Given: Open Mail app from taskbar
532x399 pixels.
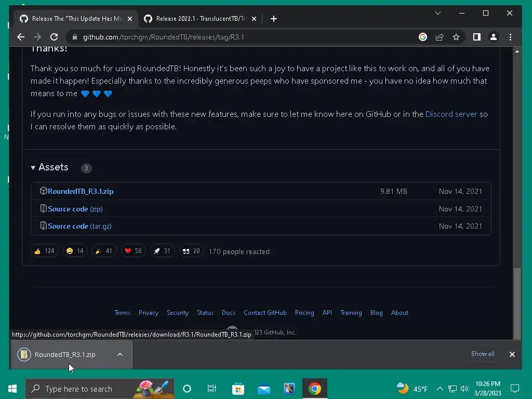Looking at the screenshot, I should pyautogui.click(x=263, y=389).
